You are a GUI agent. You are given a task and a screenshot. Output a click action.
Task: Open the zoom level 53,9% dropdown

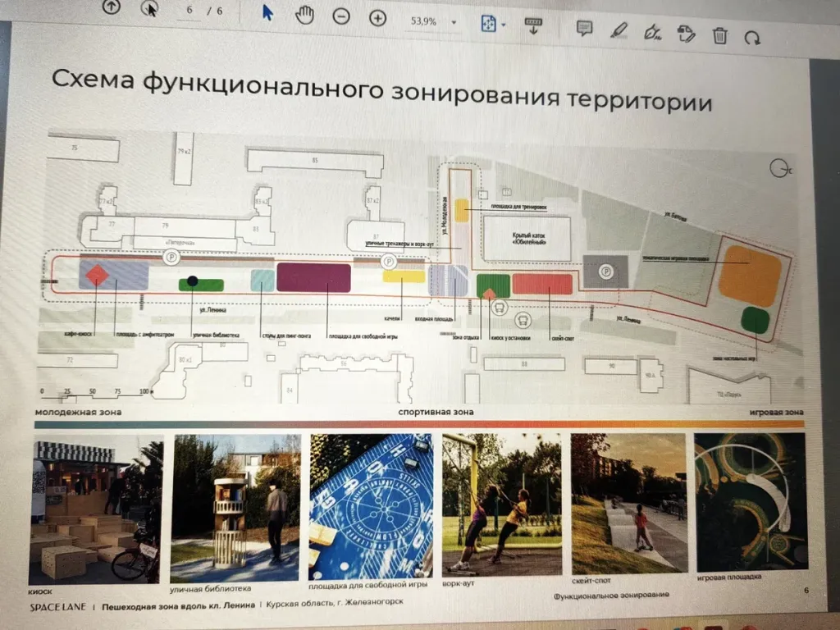click(x=454, y=22)
